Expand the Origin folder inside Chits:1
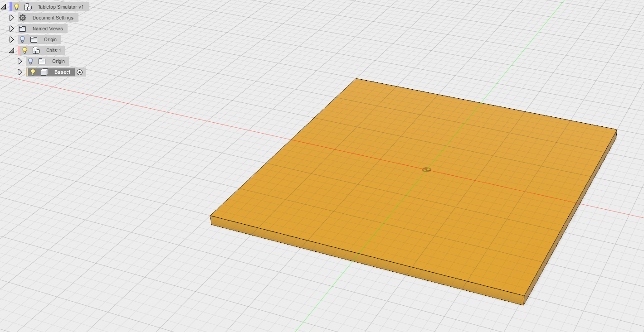This screenshot has width=644, height=332. tap(20, 61)
